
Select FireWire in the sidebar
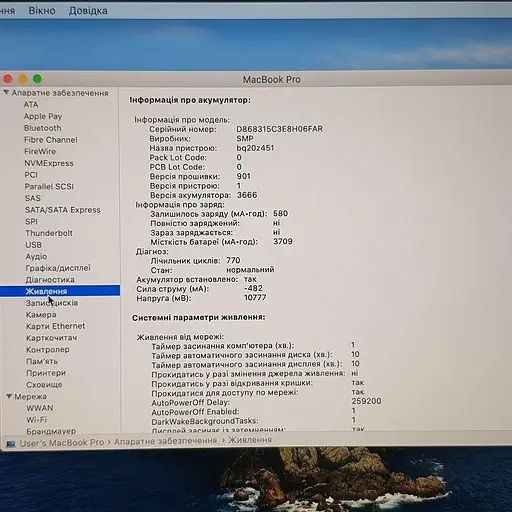point(40,151)
